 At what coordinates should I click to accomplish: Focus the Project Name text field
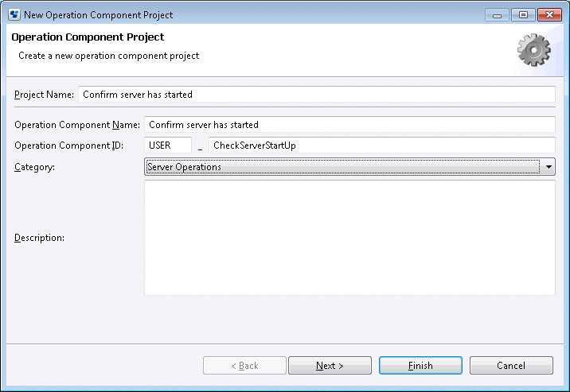tap(317, 95)
